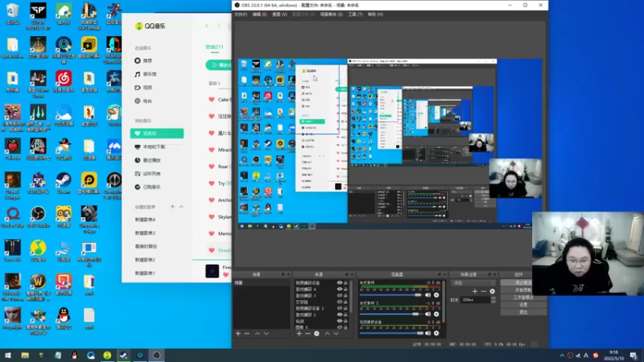The width and height of the screenshot is (644, 362).
Task: Unlike the Cake song heart
Action: coord(212,100)
